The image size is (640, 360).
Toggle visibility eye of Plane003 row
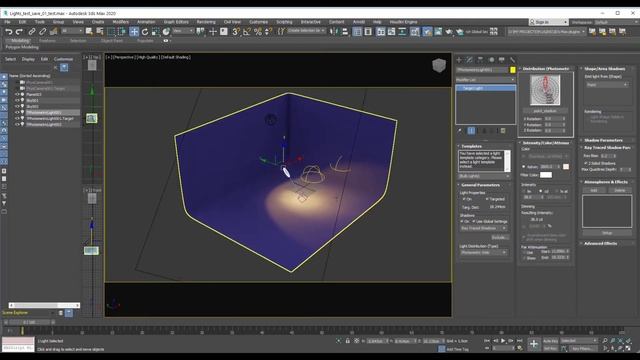coord(17,94)
